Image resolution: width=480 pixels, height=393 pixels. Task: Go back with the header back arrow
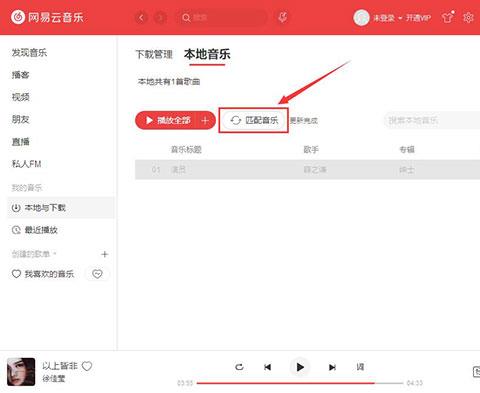pos(141,17)
